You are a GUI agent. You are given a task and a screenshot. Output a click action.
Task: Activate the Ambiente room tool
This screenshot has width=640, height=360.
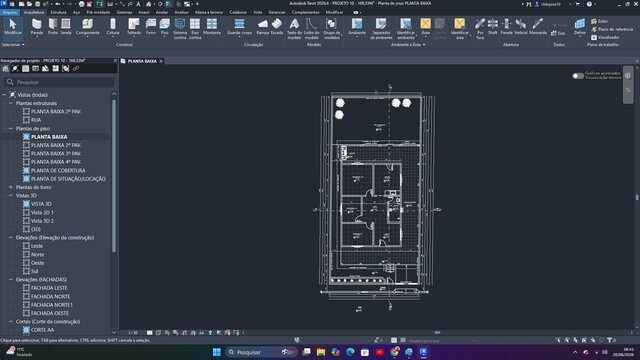[x=357, y=27]
